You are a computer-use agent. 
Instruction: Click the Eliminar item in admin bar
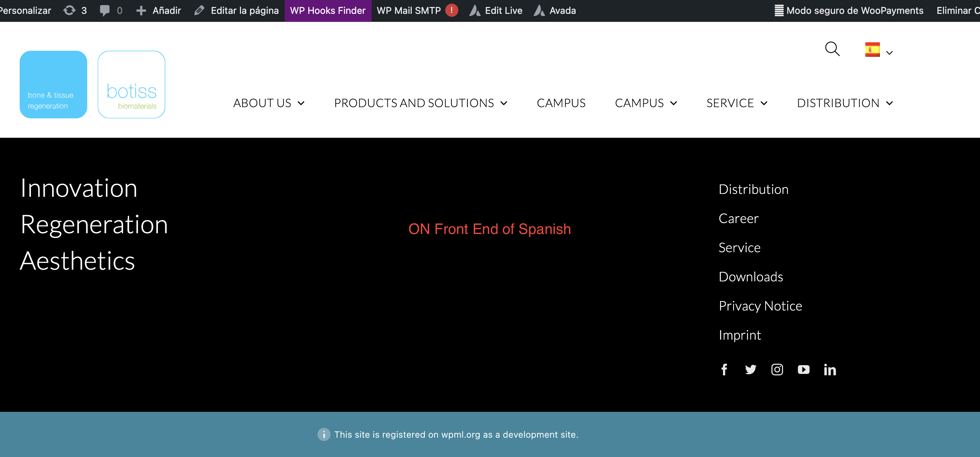pyautogui.click(x=958, y=10)
